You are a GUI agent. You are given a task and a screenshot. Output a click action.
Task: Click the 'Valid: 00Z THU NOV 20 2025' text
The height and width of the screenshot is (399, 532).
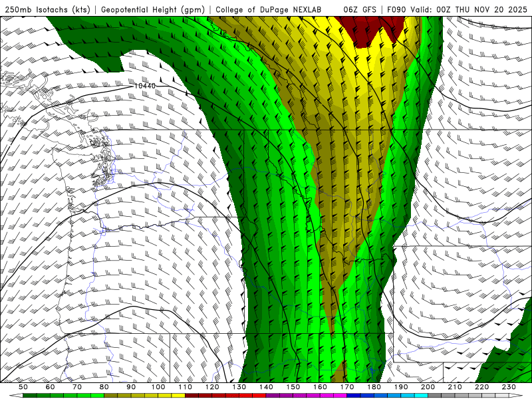[469, 9]
